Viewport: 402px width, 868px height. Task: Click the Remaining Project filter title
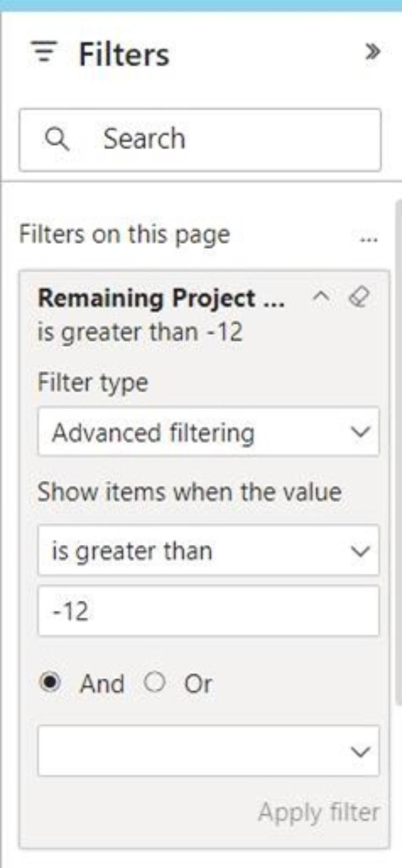tap(161, 298)
